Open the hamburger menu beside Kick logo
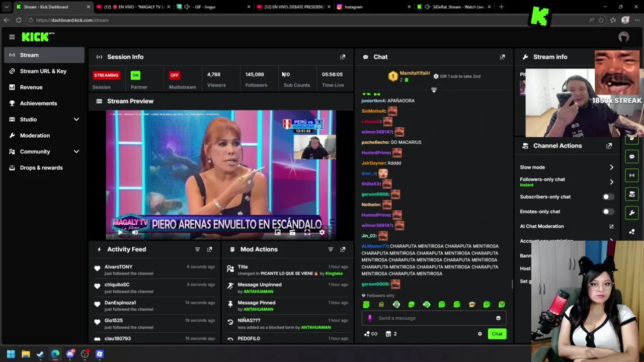Viewport: 644px width, 362px height. pyautogui.click(x=12, y=37)
